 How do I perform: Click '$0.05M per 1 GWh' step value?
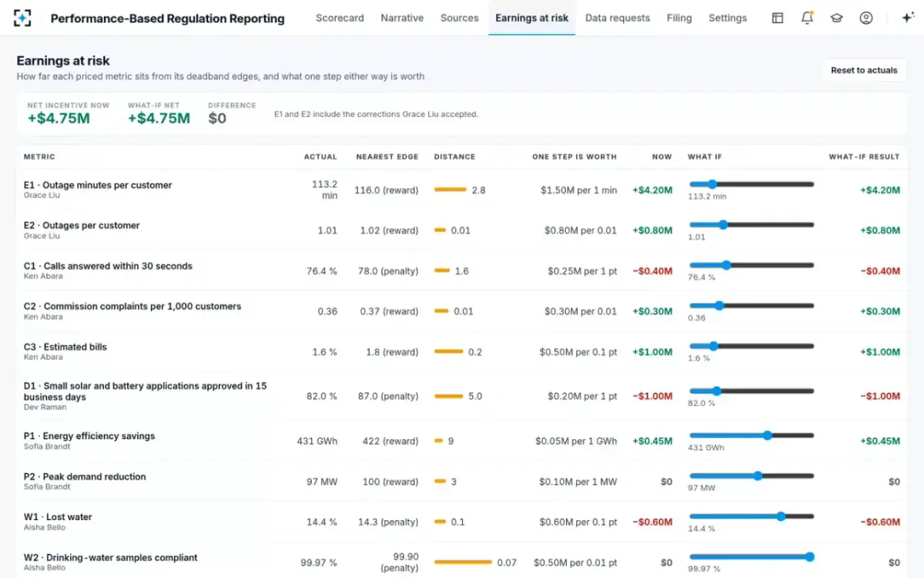click(x=576, y=442)
